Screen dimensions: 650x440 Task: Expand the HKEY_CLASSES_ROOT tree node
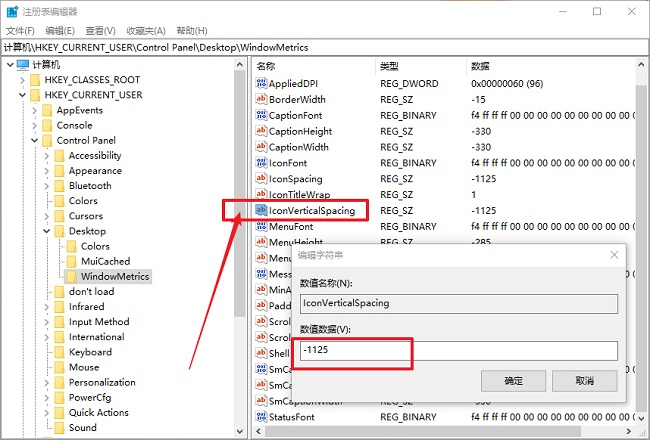pyautogui.click(x=22, y=80)
